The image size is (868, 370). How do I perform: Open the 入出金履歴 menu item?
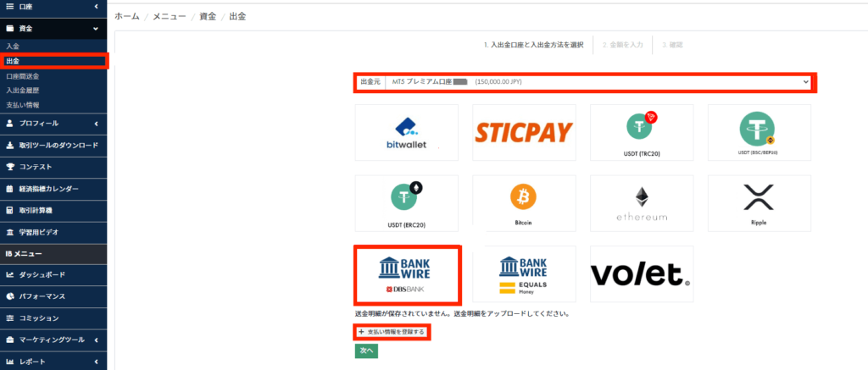pyautogui.click(x=23, y=90)
